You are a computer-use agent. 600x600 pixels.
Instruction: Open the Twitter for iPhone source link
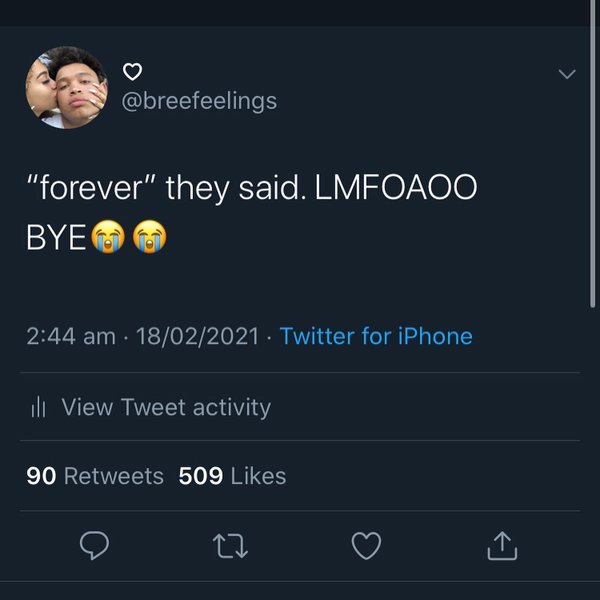click(x=376, y=336)
